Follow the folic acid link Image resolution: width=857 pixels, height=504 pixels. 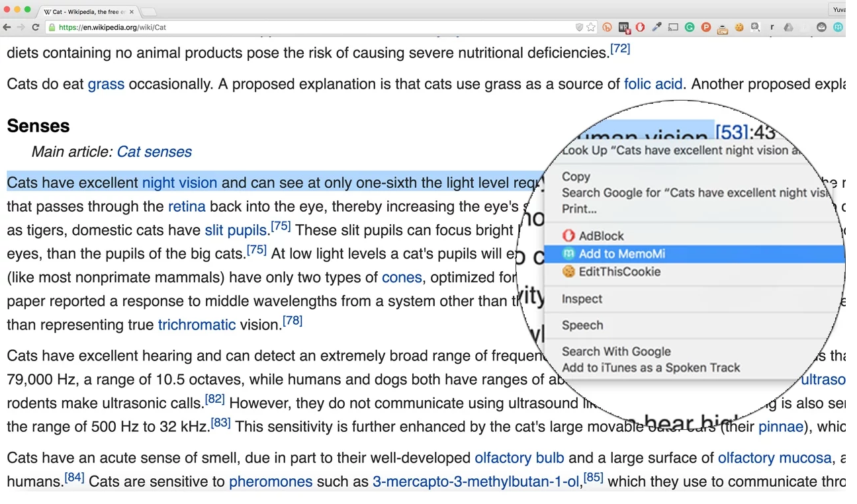click(653, 84)
